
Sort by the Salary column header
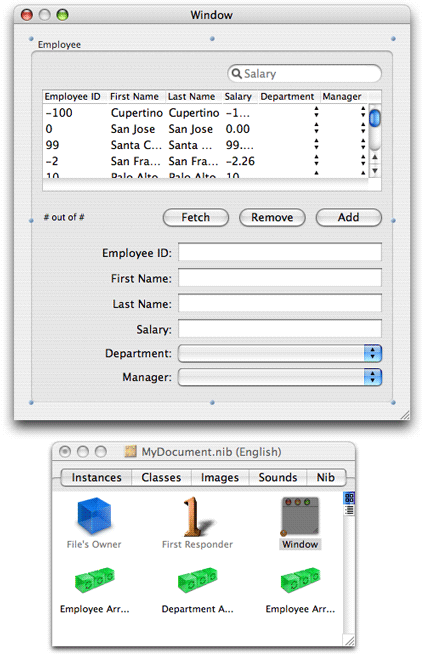[239, 97]
